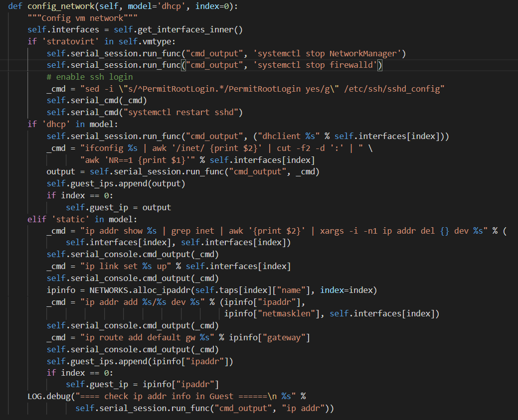This screenshot has height=420, width=518.
Task: Click the output = self.serial_session line
Action: click(x=183, y=172)
